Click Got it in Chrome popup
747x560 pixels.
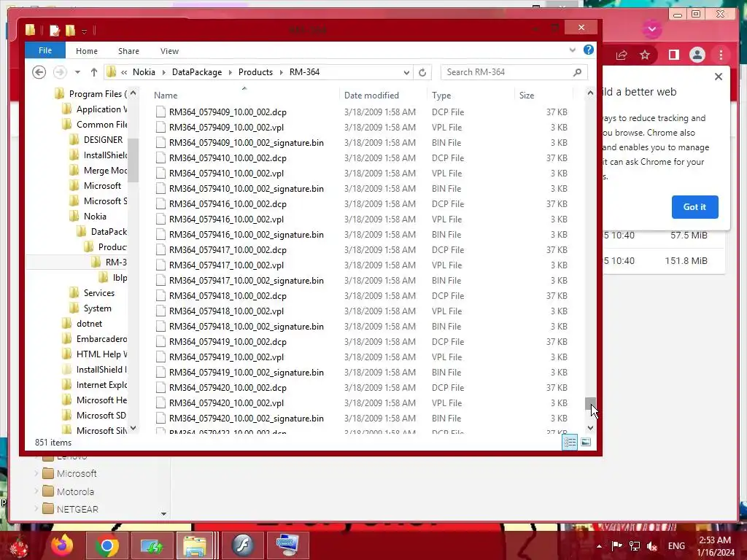[x=694, y=207]
